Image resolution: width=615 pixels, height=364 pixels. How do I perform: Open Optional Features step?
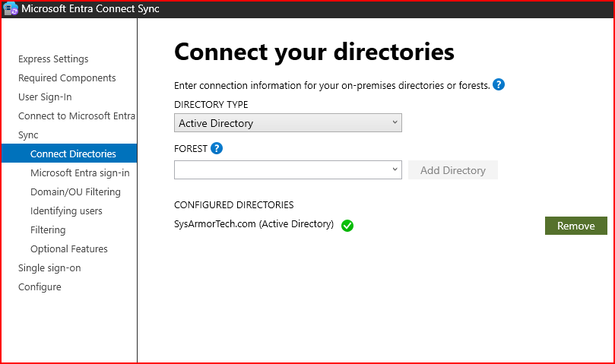[x=69, y=248]
